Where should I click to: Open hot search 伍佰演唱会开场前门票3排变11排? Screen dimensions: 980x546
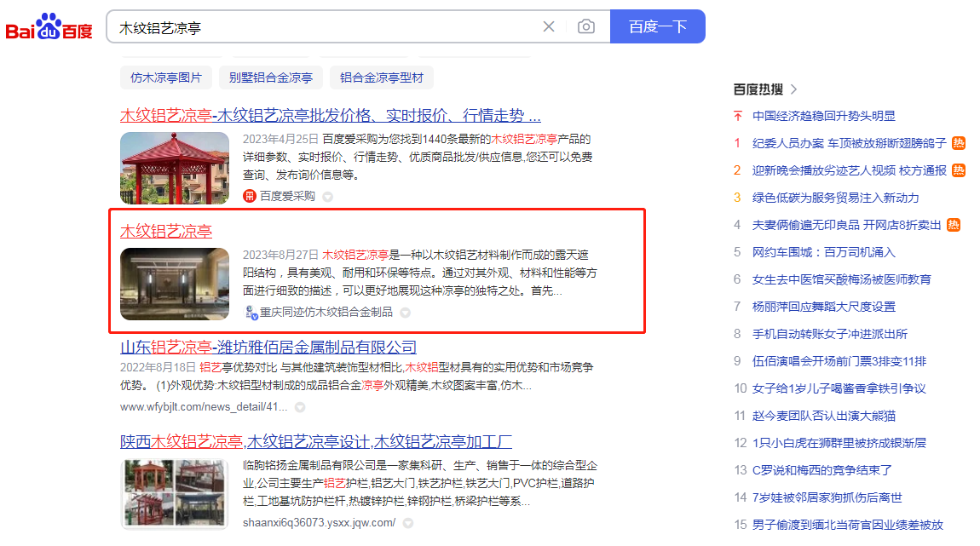point(839,361)
